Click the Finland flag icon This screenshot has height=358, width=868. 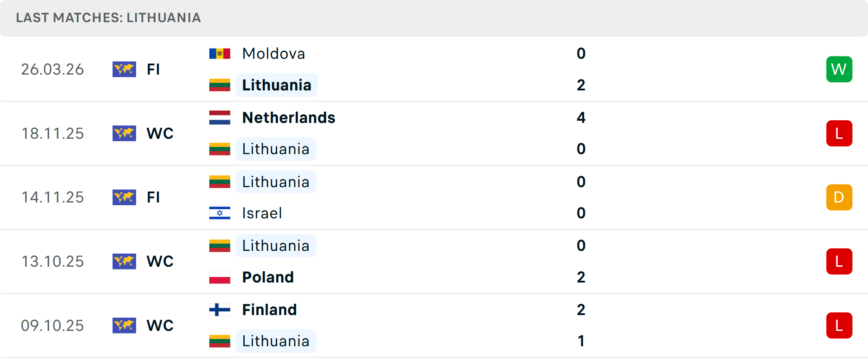tap(220, 310)
